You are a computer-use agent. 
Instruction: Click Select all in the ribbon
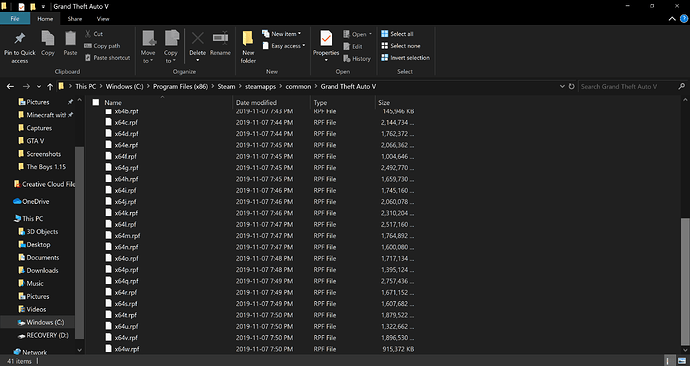coord(397,34)
